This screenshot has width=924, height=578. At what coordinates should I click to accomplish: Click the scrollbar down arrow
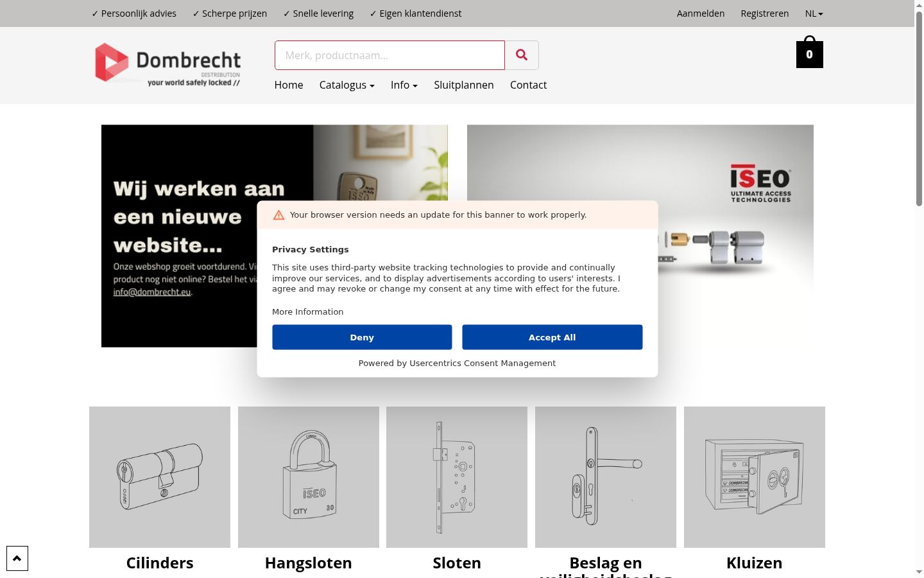pos(919,572)
